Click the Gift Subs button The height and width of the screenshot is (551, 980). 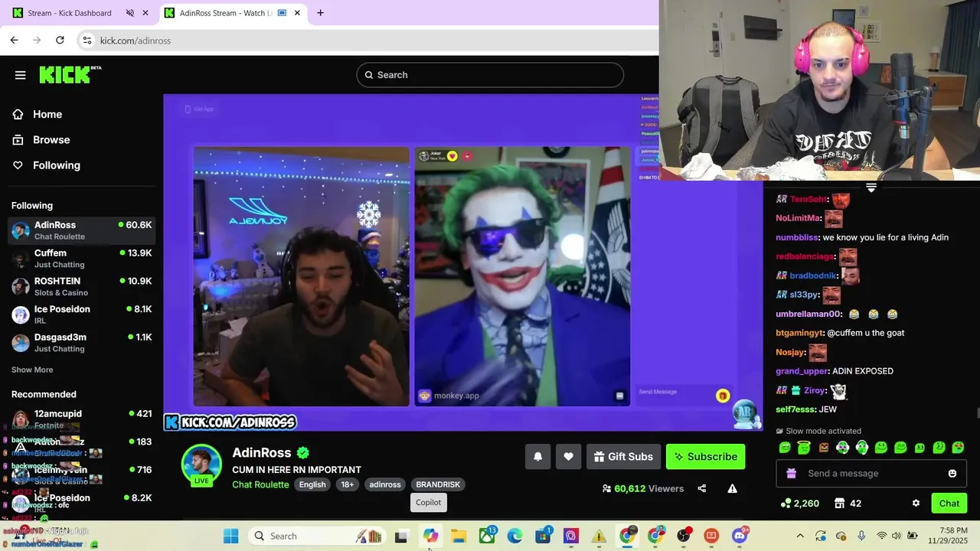(623, 457)
